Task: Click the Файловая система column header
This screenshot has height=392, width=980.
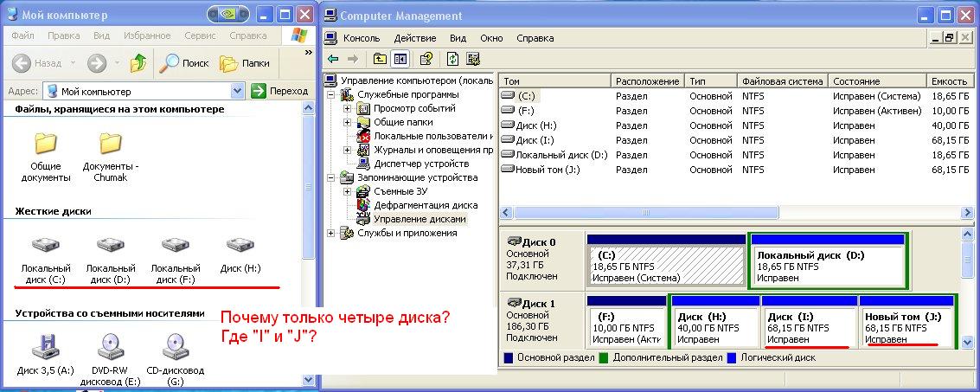Action: [x=783, y=81]
